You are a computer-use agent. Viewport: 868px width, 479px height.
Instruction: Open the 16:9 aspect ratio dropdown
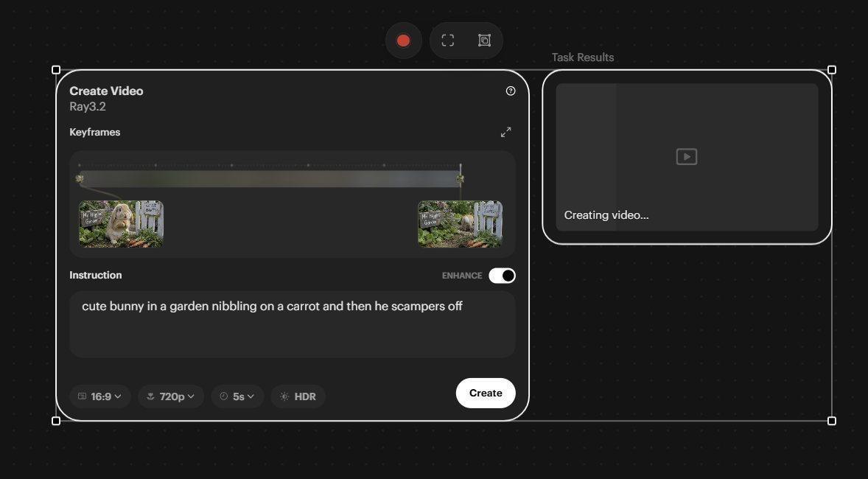pos(100,396)
